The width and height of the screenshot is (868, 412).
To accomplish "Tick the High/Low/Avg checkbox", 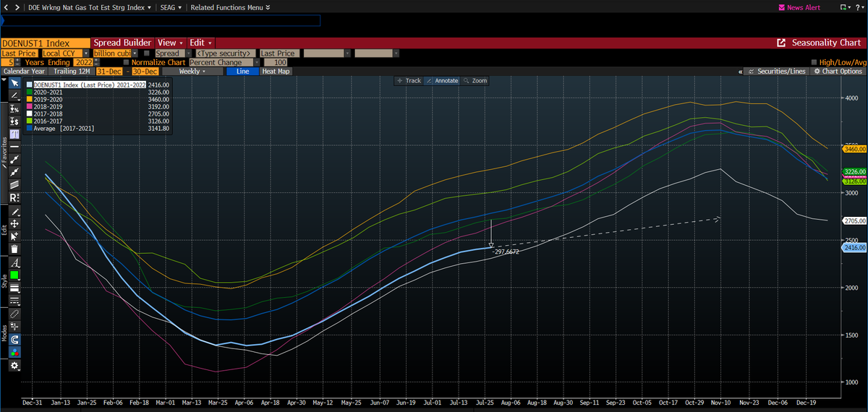I will [x=814, y=63].
